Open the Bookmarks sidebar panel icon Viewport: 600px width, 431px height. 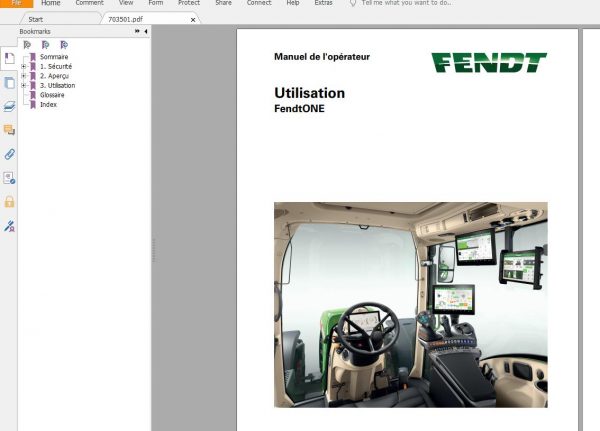pyautogui.click(x=9, y=59)
